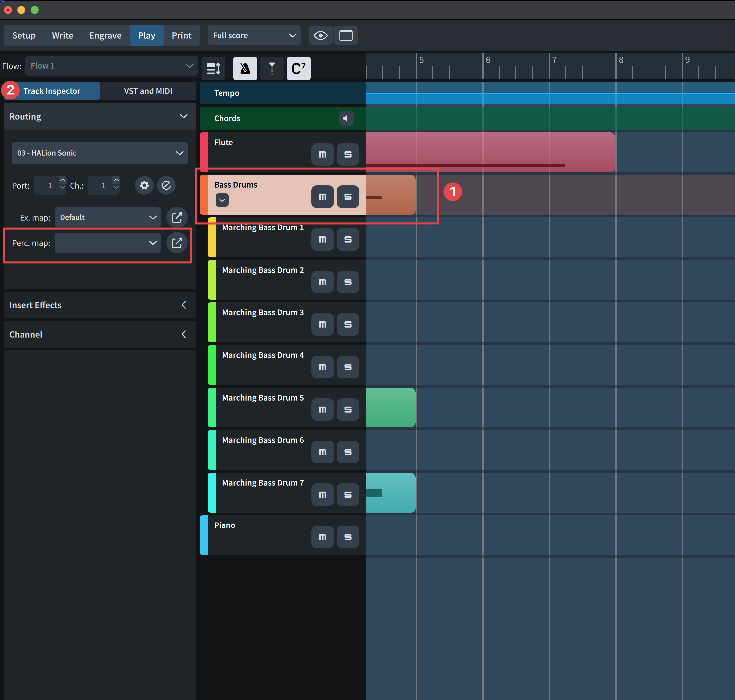Click the window layout icon in top toolbar

pyautogui.click(x=345, y=36)
